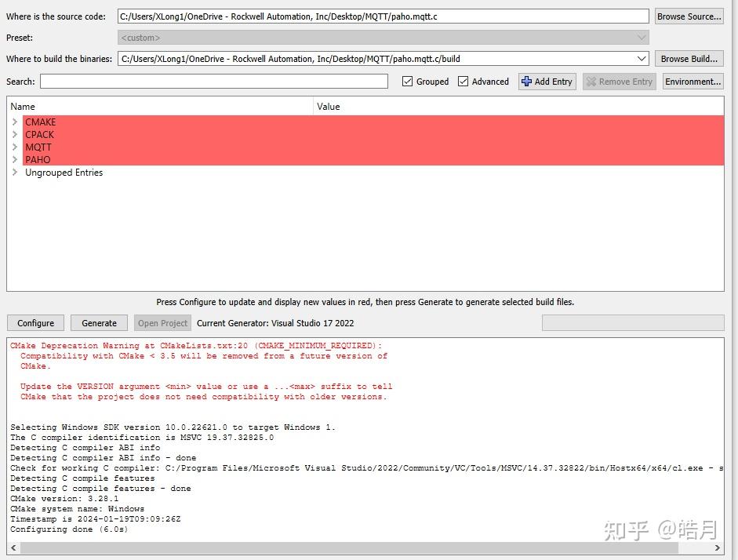This screenshot has height=560, width=738.
Task: Click the Configure button
Action: tap(36, 323)
